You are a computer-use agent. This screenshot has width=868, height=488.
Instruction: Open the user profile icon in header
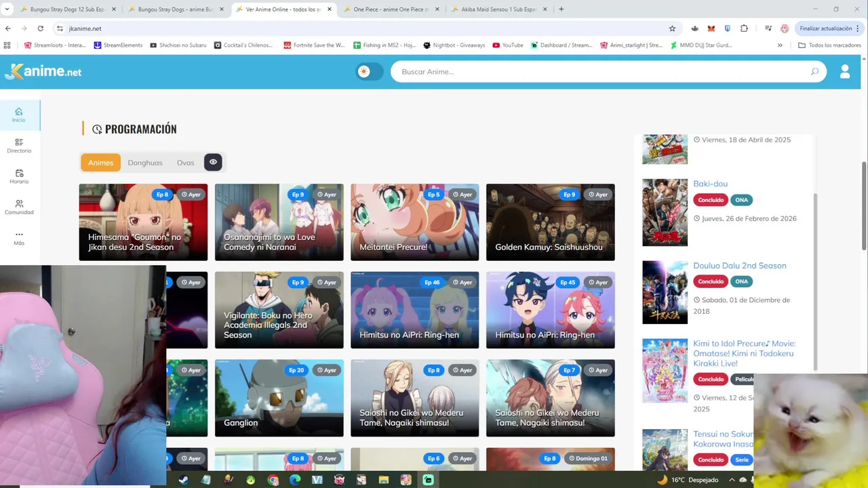(845, 71)
